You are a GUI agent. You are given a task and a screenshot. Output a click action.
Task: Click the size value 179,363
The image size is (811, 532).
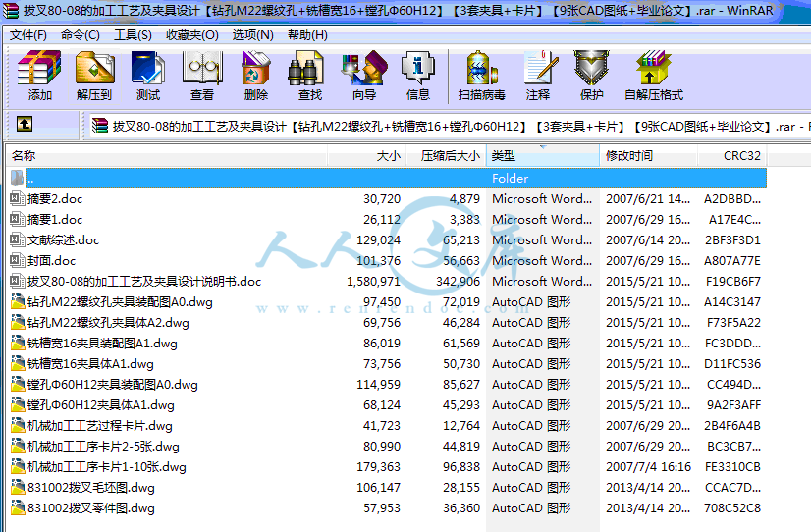[379, 467]
